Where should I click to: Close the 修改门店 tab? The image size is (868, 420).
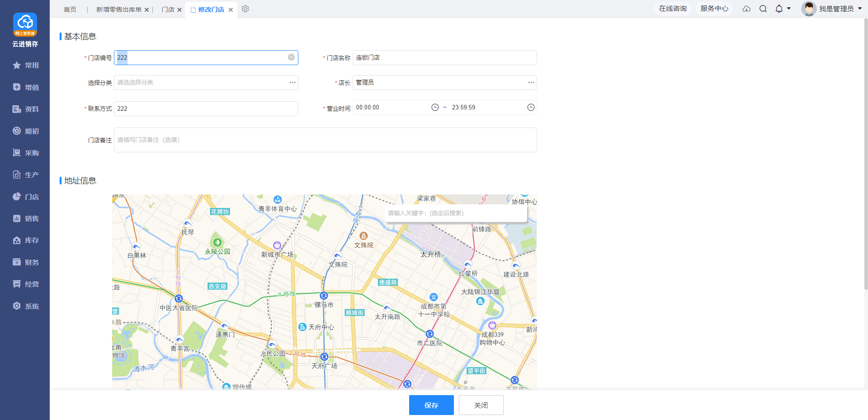[231, 9]
